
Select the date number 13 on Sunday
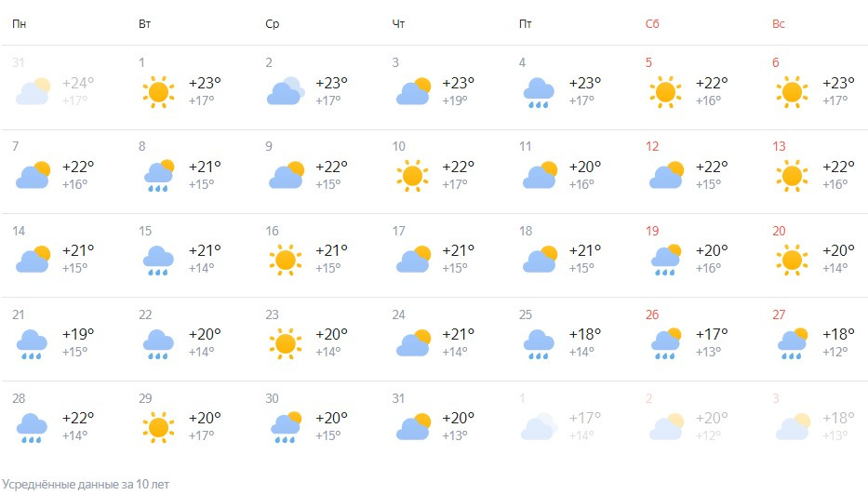coord(779,146)
